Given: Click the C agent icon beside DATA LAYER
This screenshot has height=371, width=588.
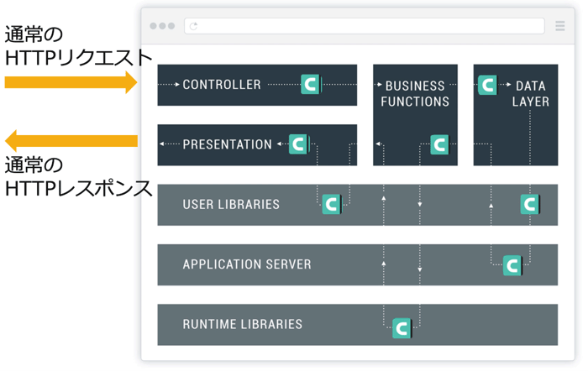Looking at the screenshot, I should tap(487, 85).
